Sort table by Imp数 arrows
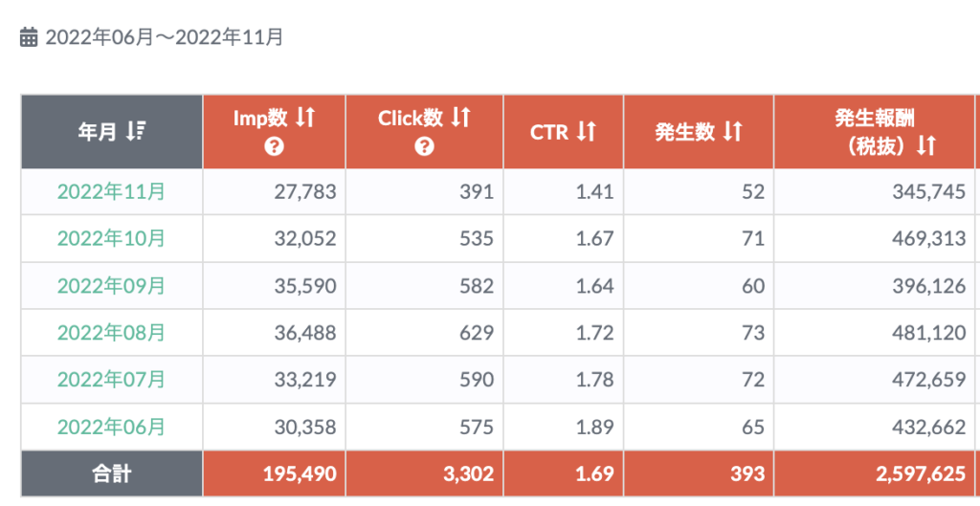This screenshot has height=506, width=980. point(304,118)
